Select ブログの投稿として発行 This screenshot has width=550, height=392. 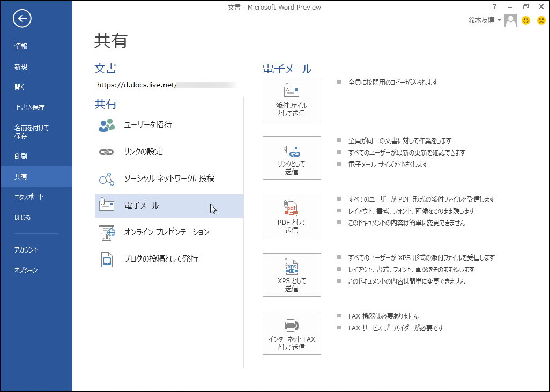coord(169,259)
